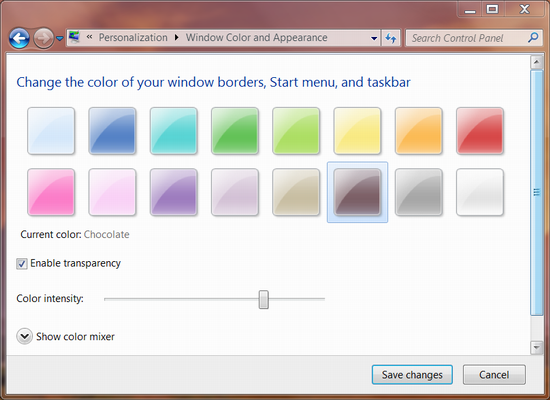Click in the Search Control Panel field
The image size is (550, 400).
pos(468,38)
